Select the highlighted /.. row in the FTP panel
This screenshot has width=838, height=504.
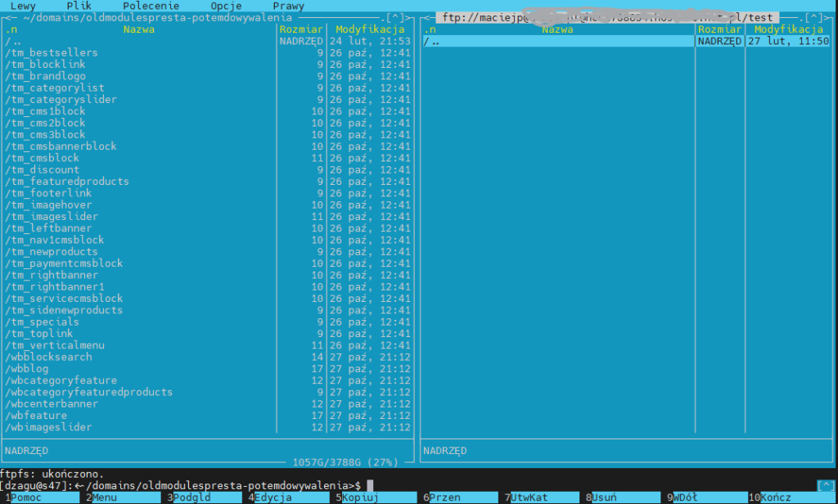(x=626, y=41)
